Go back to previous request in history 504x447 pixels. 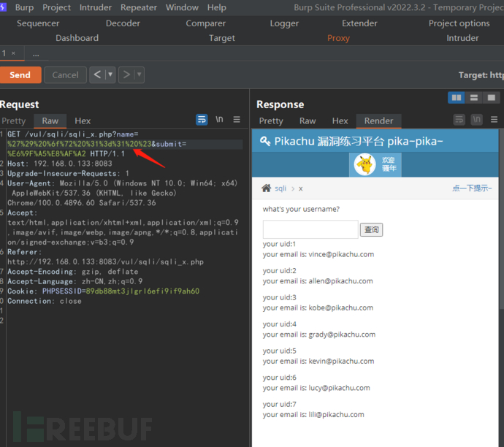point(97,75)
